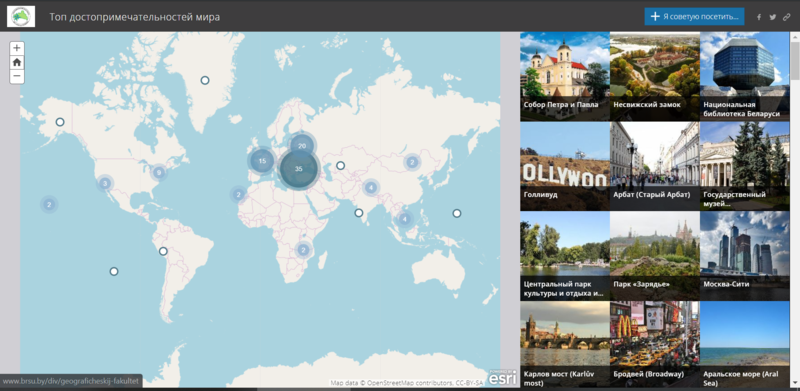Open the organization logo in header
This screenshot has height=391, width=800.
click(x=21, y=16)
